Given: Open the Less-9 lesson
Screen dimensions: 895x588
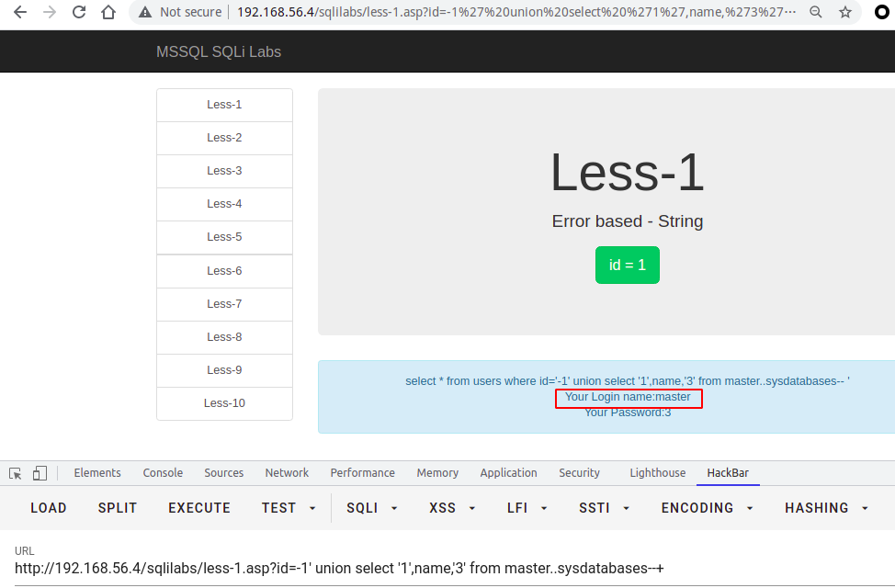Looking at the screenshot, I should tap(224, 370).
